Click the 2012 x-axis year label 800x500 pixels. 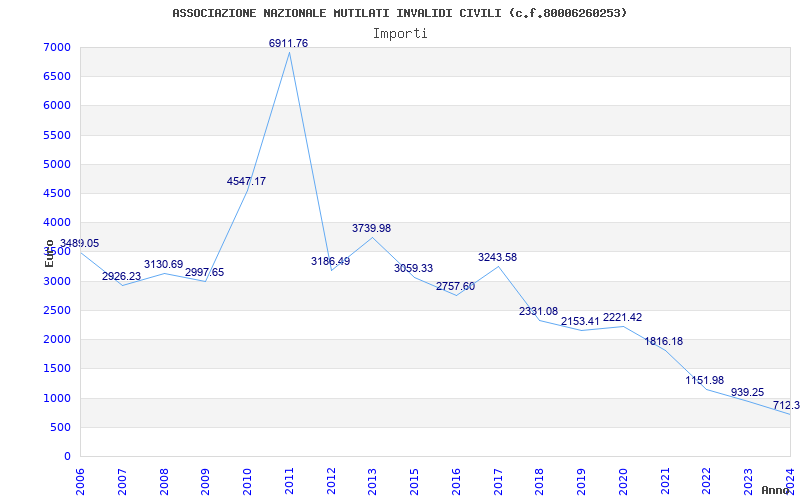[331, 481]
